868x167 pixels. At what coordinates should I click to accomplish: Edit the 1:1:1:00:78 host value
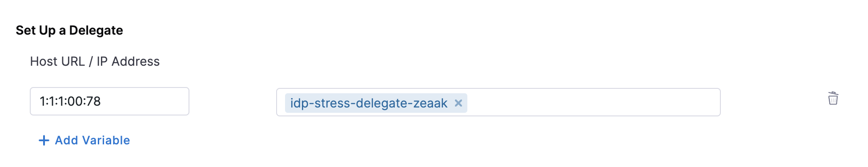click(109, 101)
